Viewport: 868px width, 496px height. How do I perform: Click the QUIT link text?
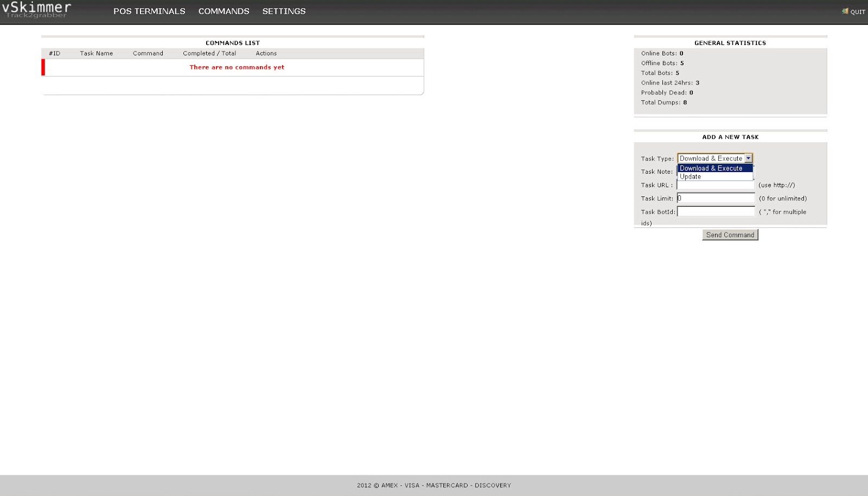[x=858, y=12]
